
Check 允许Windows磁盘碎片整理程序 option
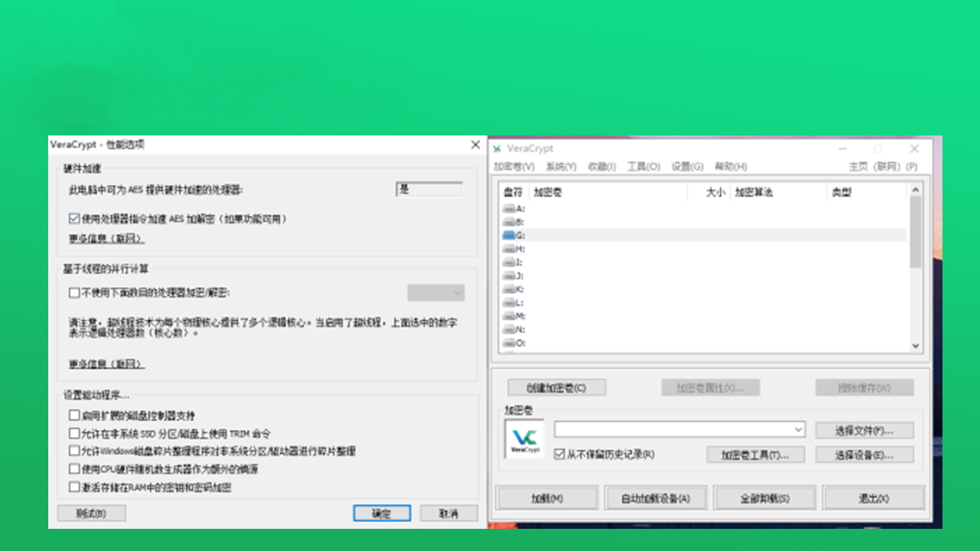(74, 452)
